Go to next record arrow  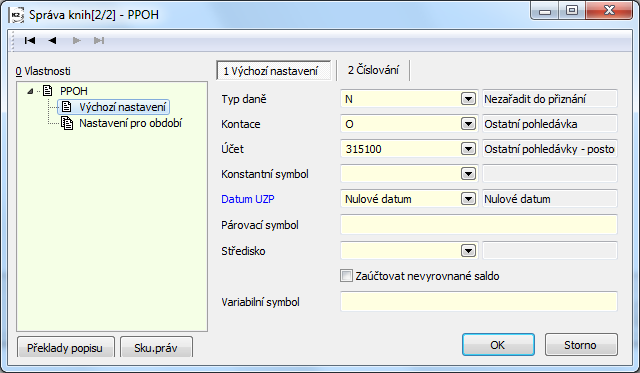click(x=76, y=40)
